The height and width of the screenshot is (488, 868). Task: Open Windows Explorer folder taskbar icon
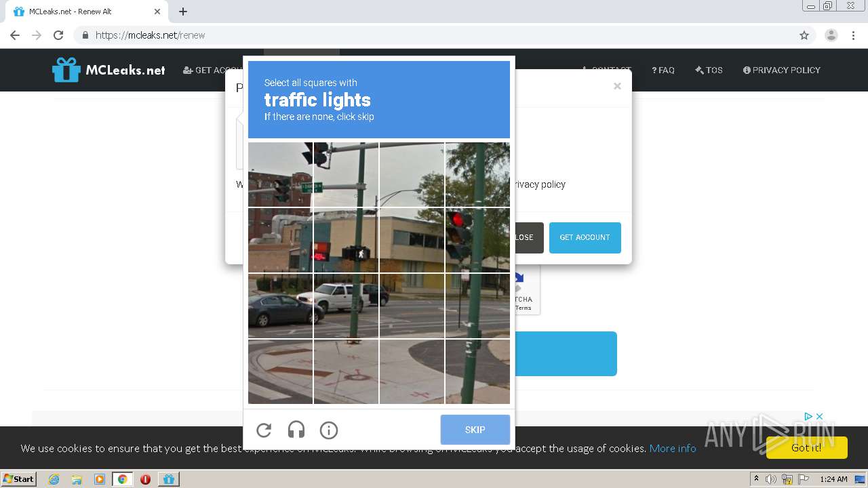(77, 479)
